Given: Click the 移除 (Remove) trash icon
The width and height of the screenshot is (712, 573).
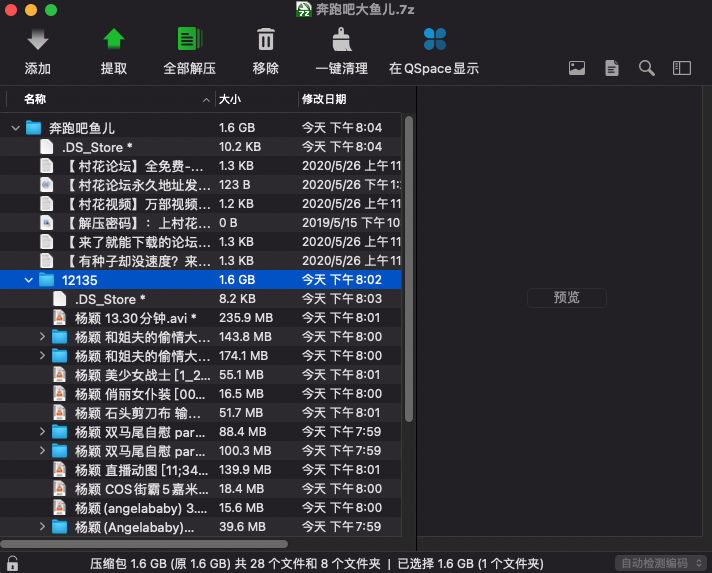Looking at the screenshot, I should tap(266, 41).
